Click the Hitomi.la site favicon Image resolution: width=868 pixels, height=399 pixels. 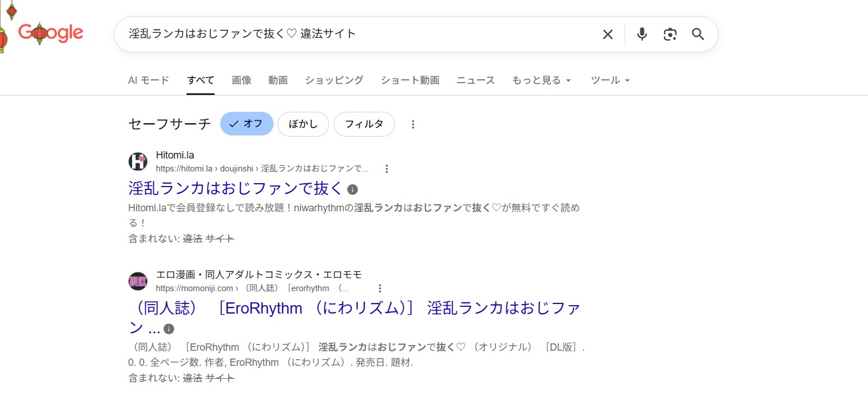138,161
